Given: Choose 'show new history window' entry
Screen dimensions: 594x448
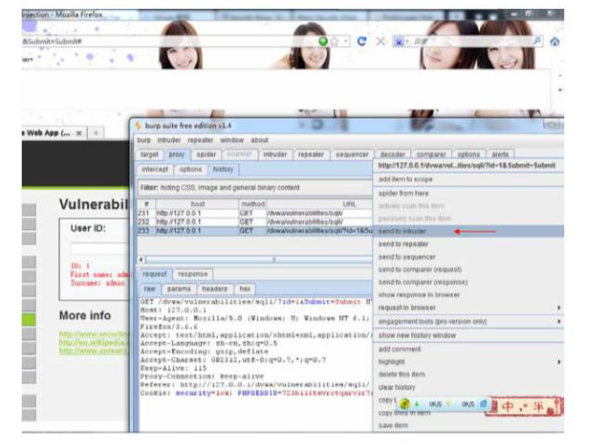Looking at the screenshot, I should 468,336.
